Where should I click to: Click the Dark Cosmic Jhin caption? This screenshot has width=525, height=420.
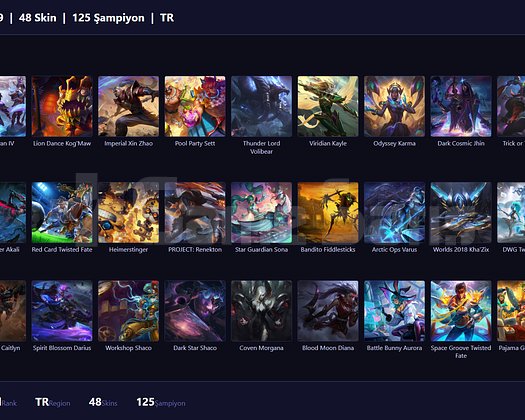pyautogui.click(x=461, y=144)
